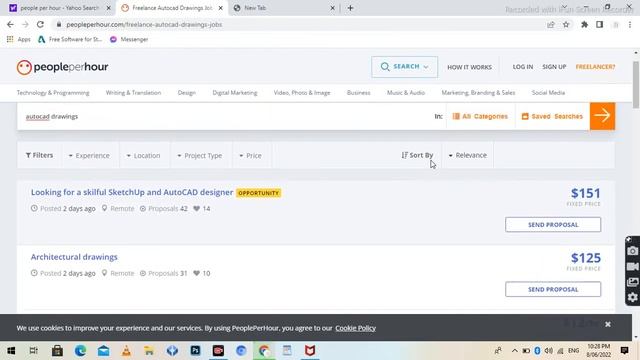
Task: Expand the Project Type filter
Action: (x=200, y=156)
